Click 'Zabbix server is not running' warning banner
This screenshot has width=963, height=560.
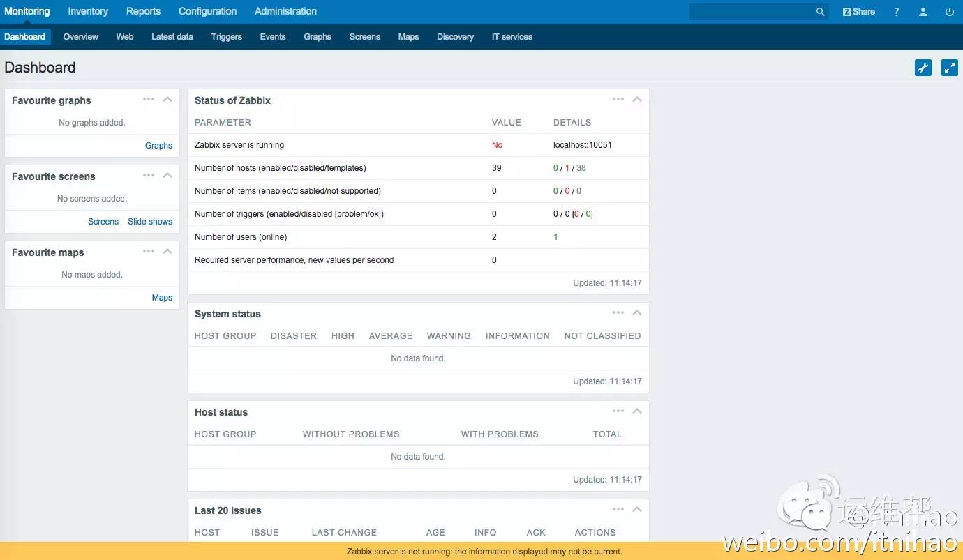(481, 551)
